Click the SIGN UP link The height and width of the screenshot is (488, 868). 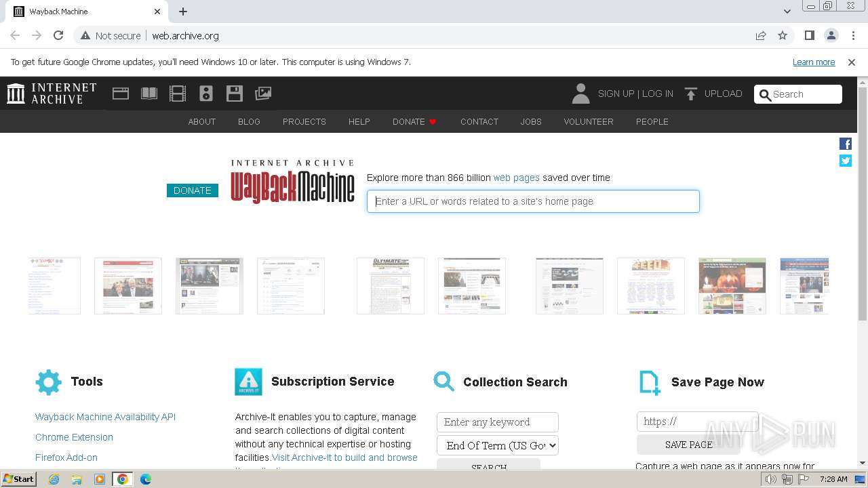[x=616, y=94]
